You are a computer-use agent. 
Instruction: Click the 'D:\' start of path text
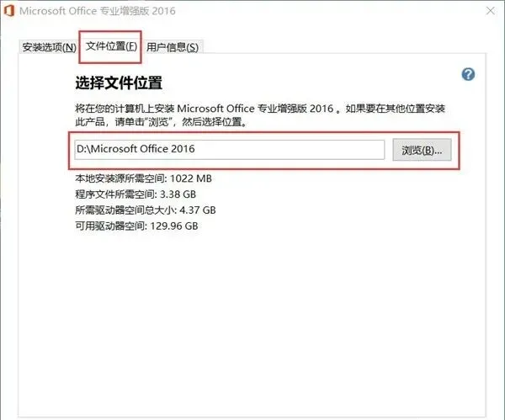tap(83, 149)
